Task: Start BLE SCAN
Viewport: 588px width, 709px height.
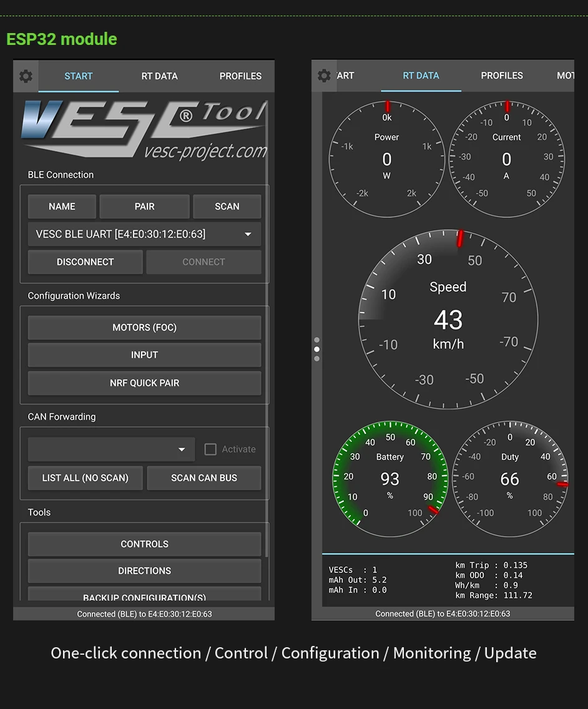Action: click(x=227, y=207)
